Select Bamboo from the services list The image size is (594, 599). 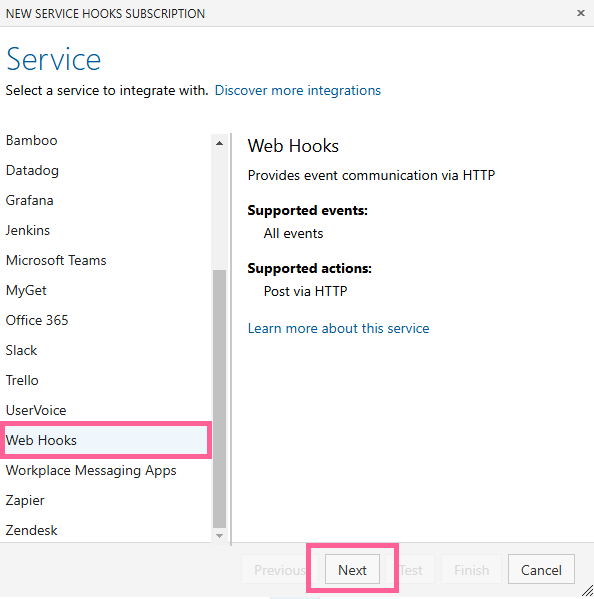click(x=105, y=141)
